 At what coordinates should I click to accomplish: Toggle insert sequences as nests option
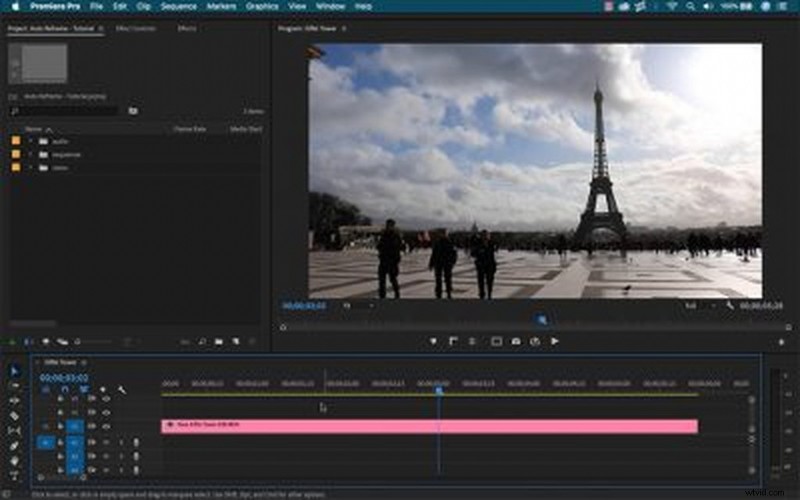(x=46, y=390)
